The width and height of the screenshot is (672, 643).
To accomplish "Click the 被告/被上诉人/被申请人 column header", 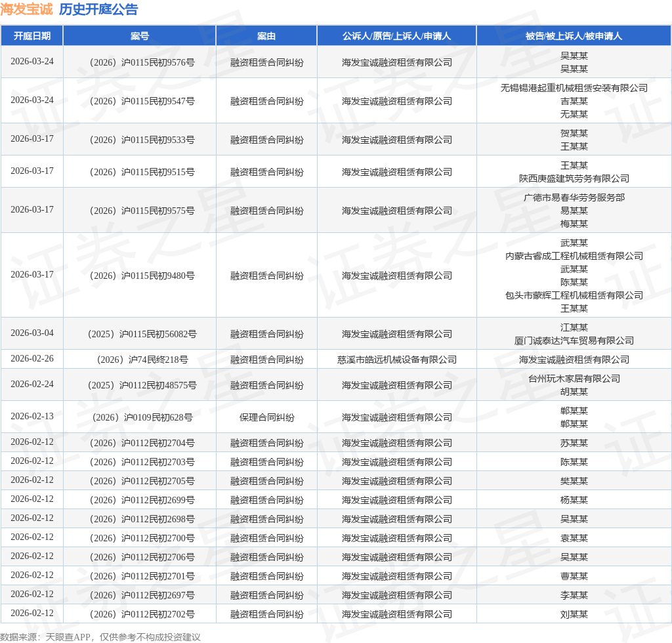I will click(x=574, y=36).
